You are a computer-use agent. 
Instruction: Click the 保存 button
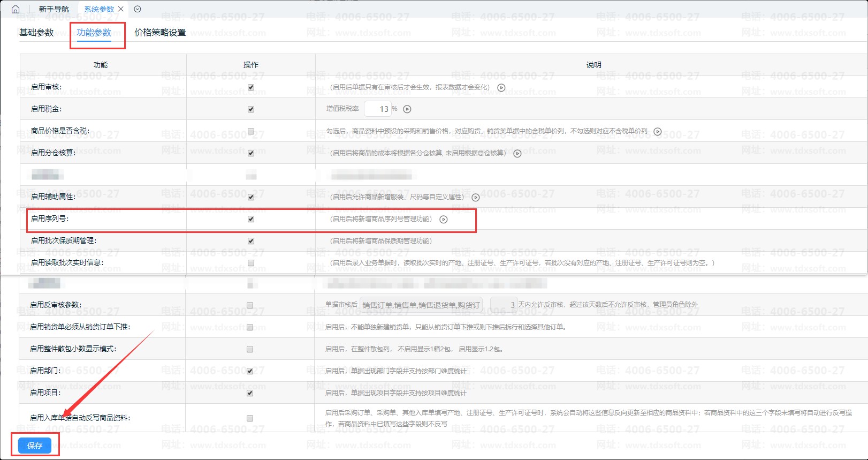(x=35, y=445)
